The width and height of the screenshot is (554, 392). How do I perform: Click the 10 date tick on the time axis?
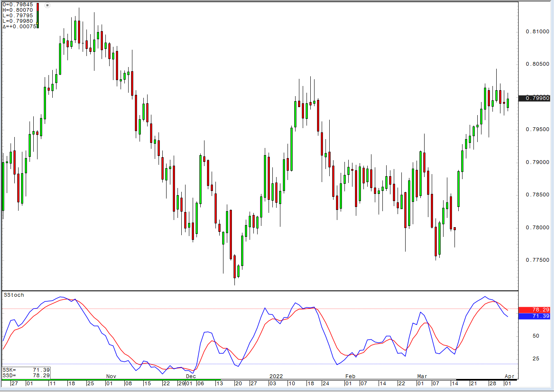tap(292, 384)
